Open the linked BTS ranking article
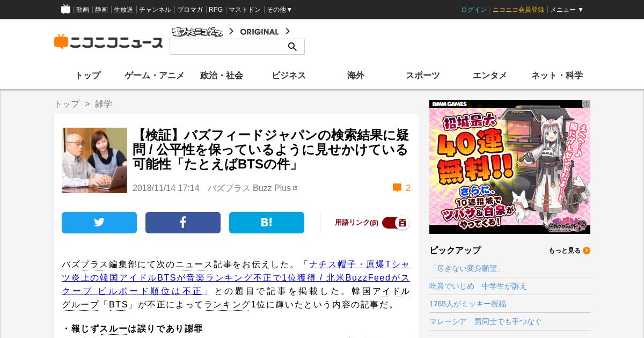The height and width of the screenshot is (338, 644). (236, 278)
